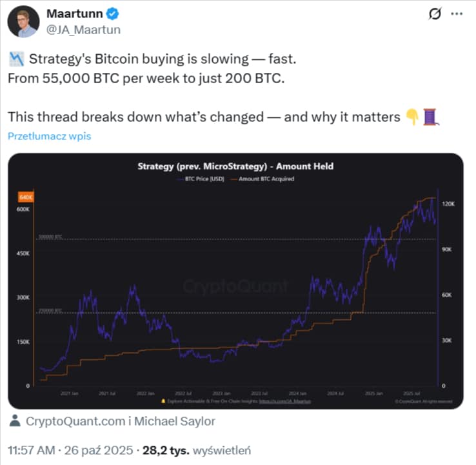Open the Explore On-Chain Insights link
This screenshot has height=465, width=476.
tap(236, 401)
